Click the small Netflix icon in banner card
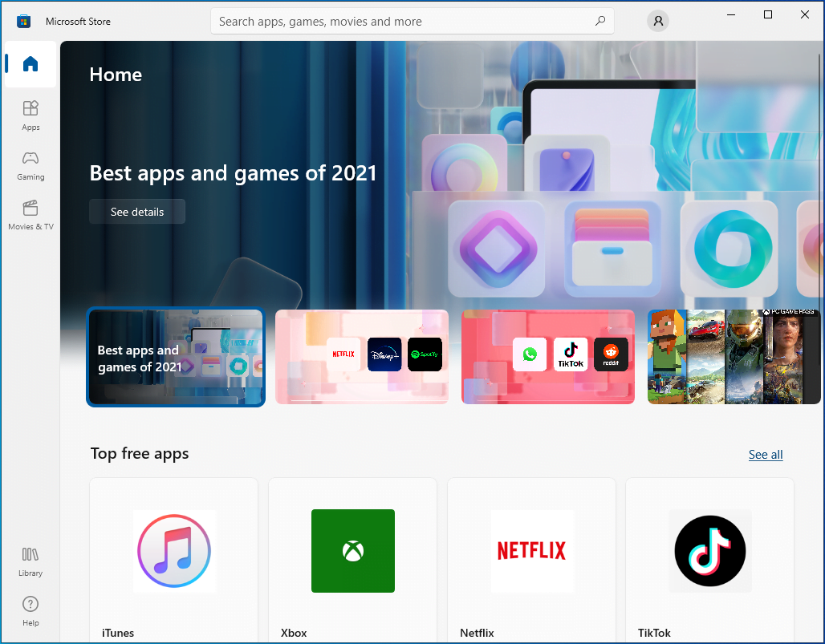 pos(343,354)
